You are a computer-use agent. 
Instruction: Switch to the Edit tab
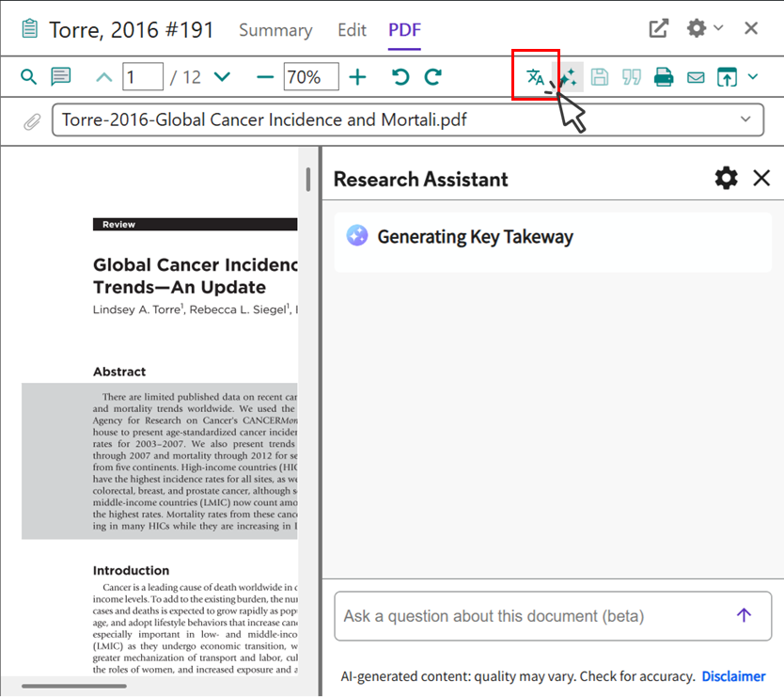[x=352, y=30]
